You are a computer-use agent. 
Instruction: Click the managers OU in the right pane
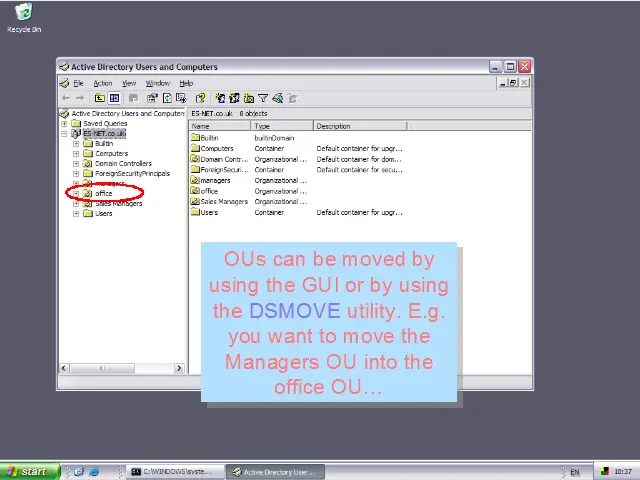coord(215,180)
